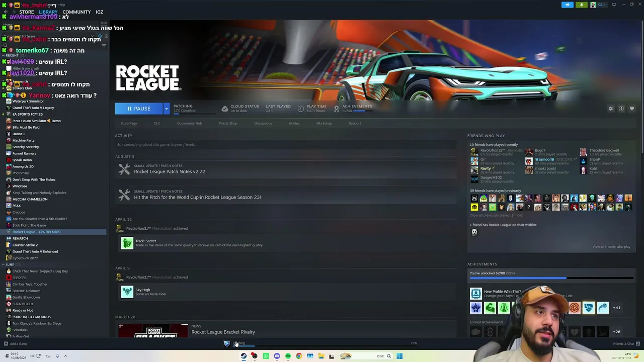This screenshot has height=362, width=644.
Task: Open File Explorer from the taskbar
Action: [321, 356]
